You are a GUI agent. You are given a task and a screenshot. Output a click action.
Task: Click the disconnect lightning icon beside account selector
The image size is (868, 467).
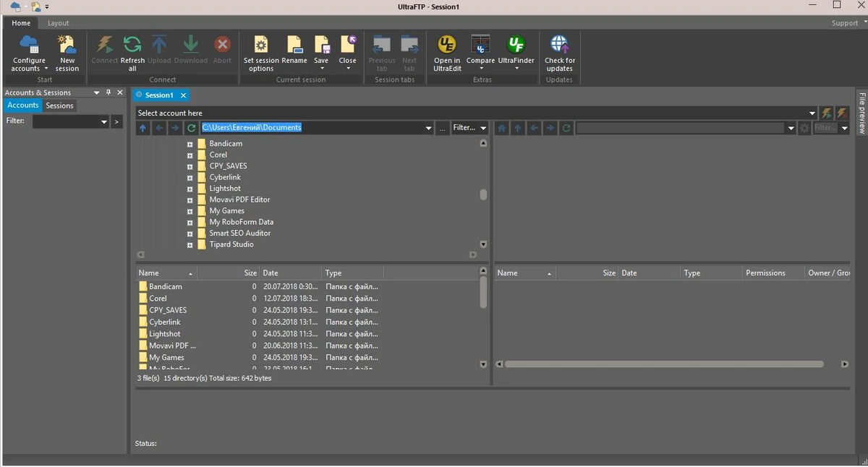coord(842,113)
